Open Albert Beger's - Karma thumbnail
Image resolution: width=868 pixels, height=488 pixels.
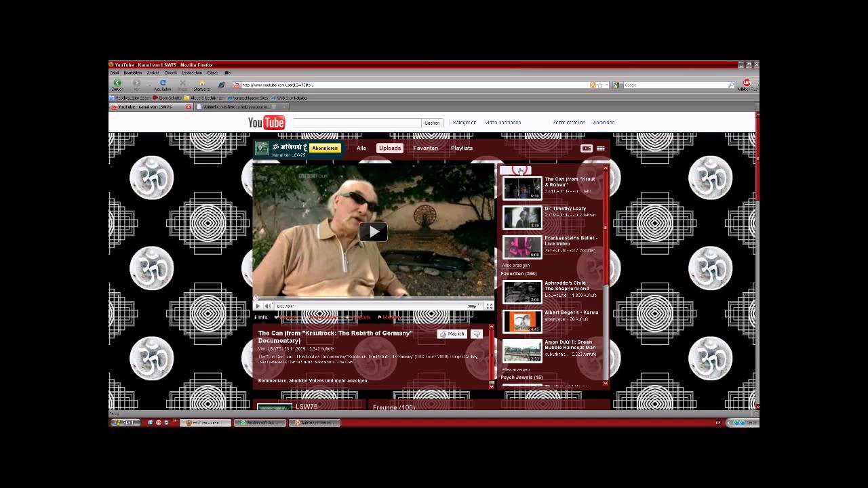522,321
